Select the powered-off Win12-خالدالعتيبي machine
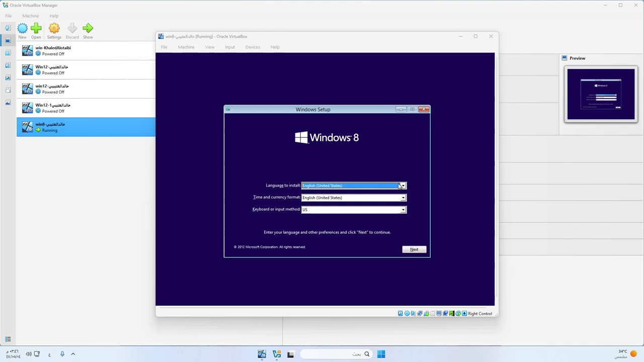Image resolution: width=644 pixels, height=362 pixels. [86, 70]
